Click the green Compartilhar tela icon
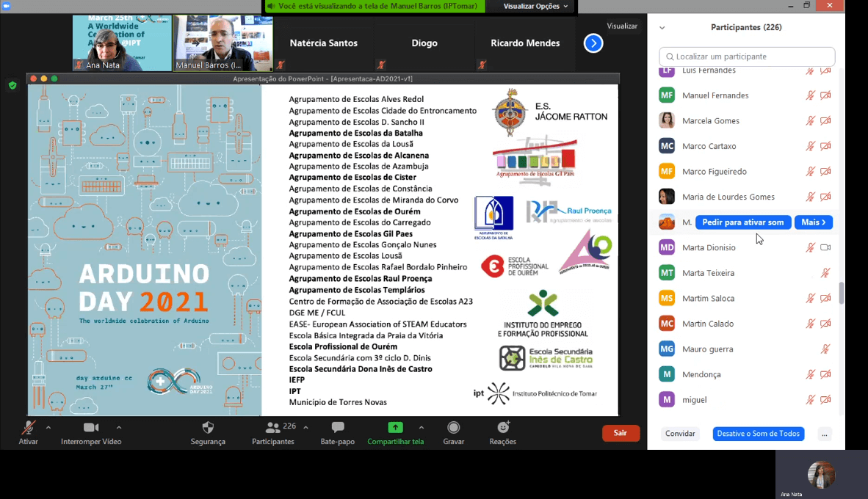The height and width of the screenshot is (499, 868). [x=395, y=428]
